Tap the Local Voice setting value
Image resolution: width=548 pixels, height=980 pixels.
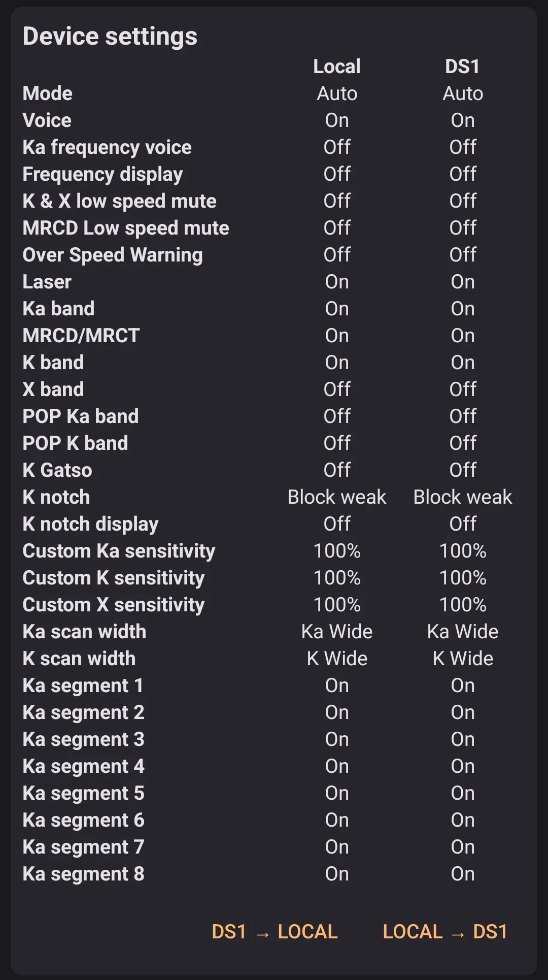(337, 120)
